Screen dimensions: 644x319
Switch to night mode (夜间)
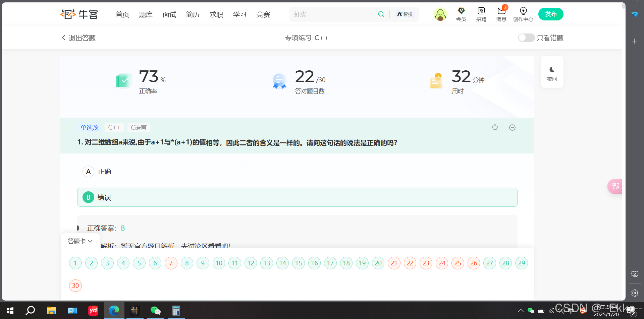pyautogui.click(x=552, y=72)
